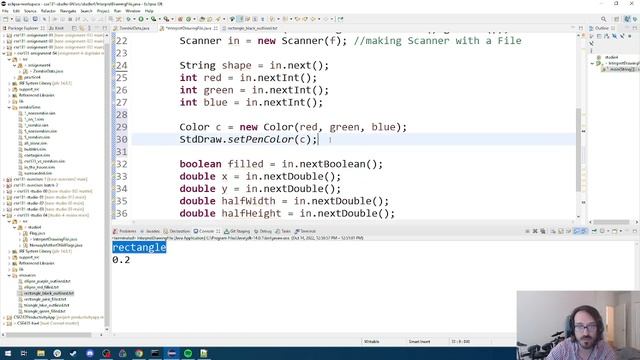Click the Terminate console icon

tap(527, 231)
